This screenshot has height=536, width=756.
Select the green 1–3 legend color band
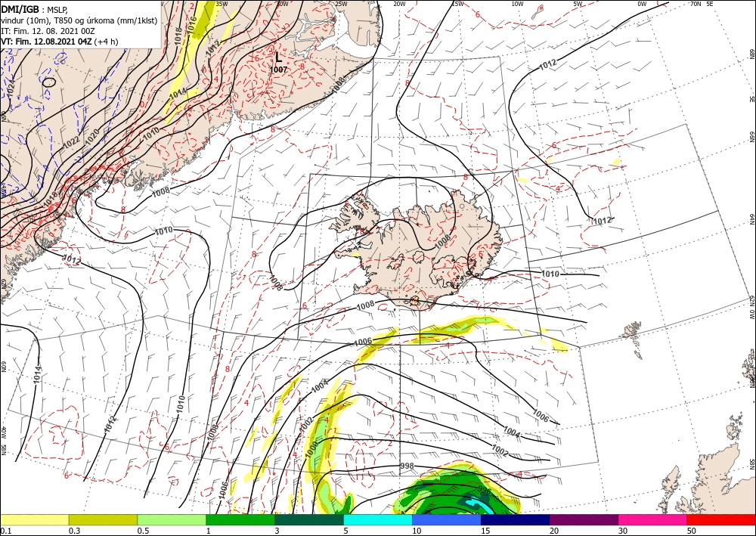(240, 519)
